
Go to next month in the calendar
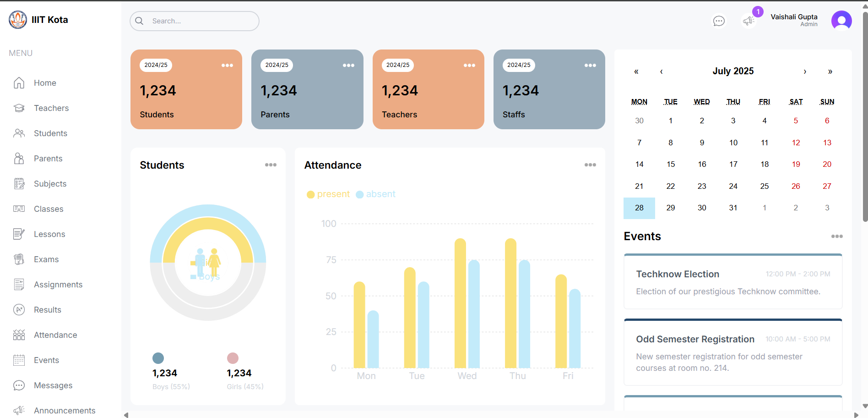point(805,71)
